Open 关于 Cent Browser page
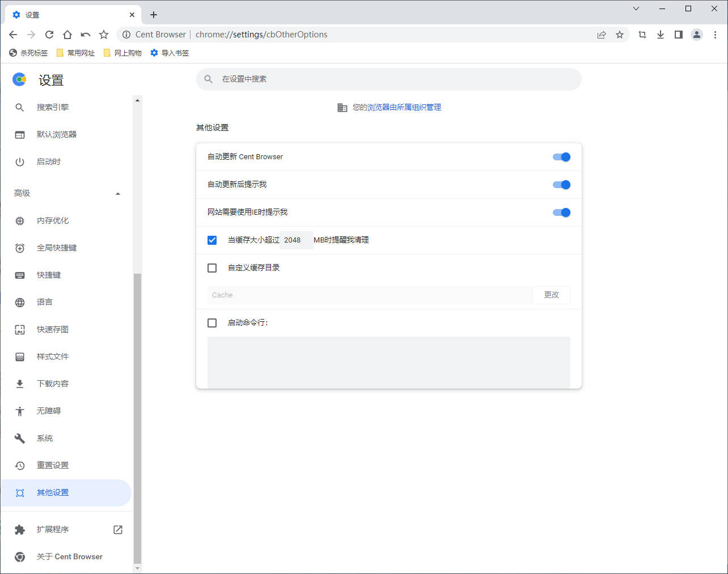The width and height of the screenshot is (728, 574). point(66,556)
